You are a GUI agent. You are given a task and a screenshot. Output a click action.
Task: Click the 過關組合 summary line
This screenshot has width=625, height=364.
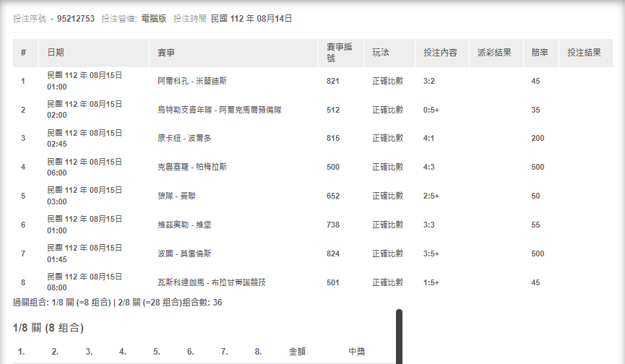point(118,303)
